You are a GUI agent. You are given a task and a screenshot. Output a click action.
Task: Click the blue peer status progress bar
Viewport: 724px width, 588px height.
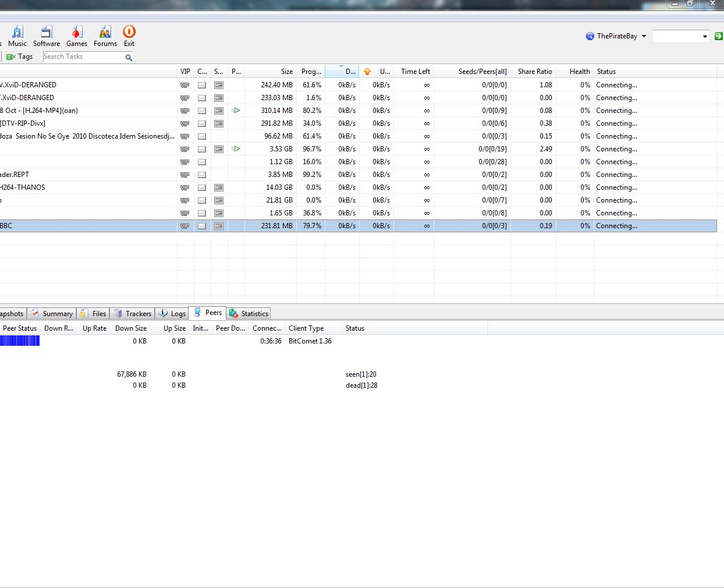coord(20,341)
